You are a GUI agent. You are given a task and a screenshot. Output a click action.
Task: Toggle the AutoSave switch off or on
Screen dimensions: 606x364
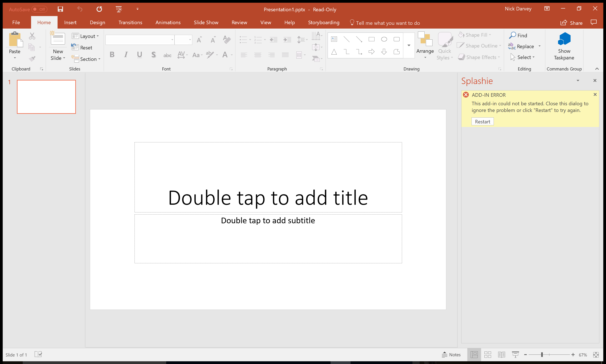click(x=39, y=9)
